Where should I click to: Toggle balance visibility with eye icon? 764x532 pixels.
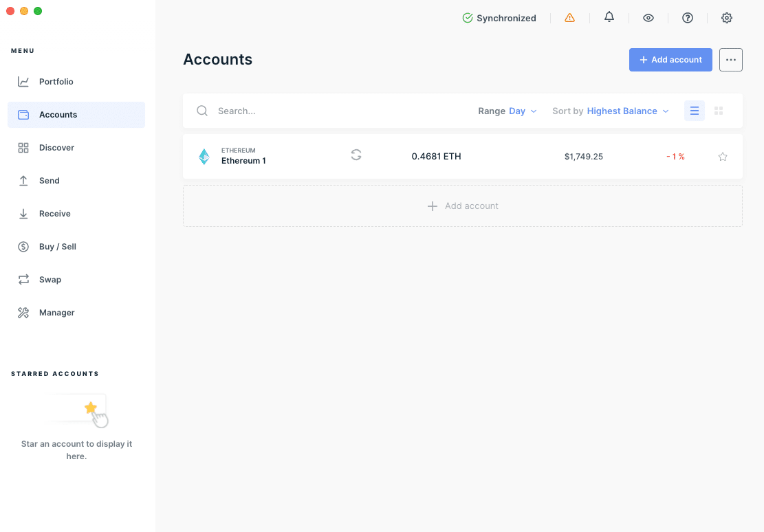(x=648, y=18)
